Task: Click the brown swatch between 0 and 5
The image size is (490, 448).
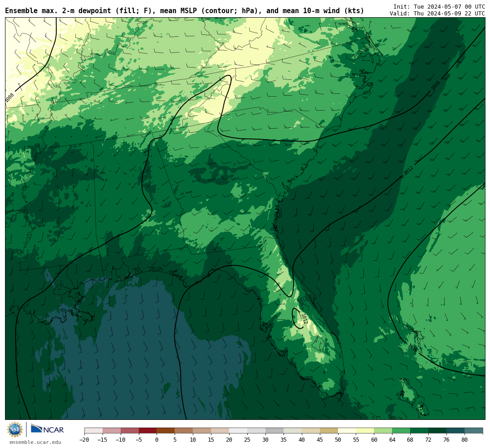Action: (x=166, y=431)
